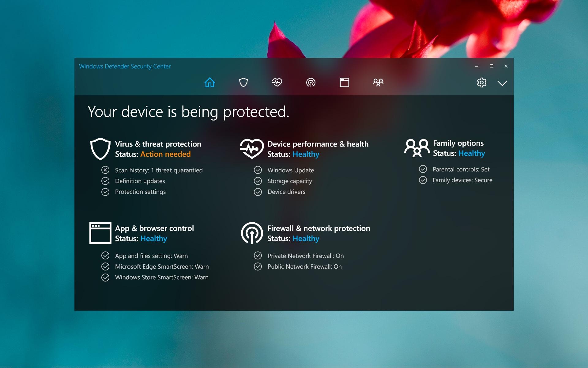Image resolution: width=588 pixels, height=368 pixels.
Task: Click large antenna icon for Firewall section
Action: click(x=252, y=233)
